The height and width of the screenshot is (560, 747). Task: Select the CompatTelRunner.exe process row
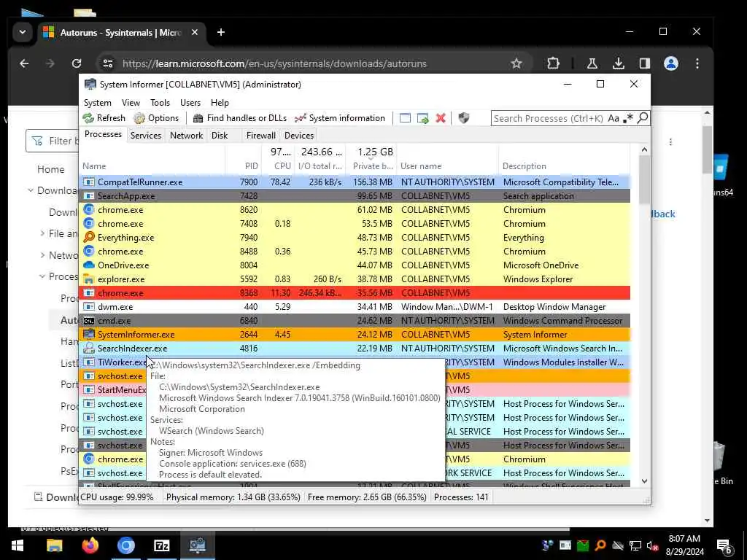pyautogui.click(x=355, y=182)
